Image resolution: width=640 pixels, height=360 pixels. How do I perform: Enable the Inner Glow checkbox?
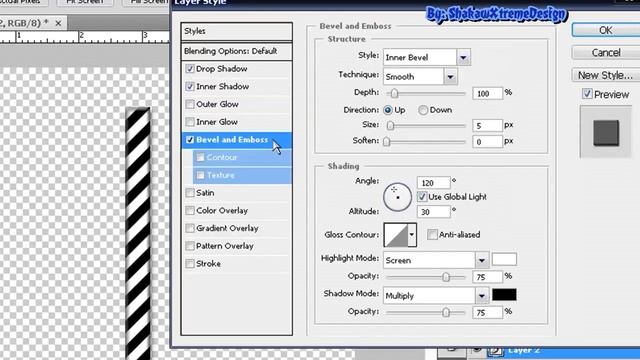tap(189, 122)
